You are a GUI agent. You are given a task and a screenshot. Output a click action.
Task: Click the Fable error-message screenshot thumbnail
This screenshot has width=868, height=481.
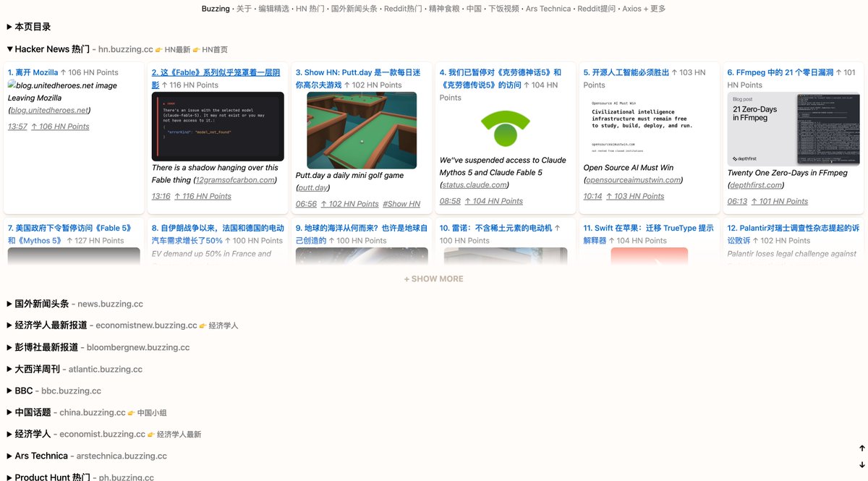click(218, 127)
